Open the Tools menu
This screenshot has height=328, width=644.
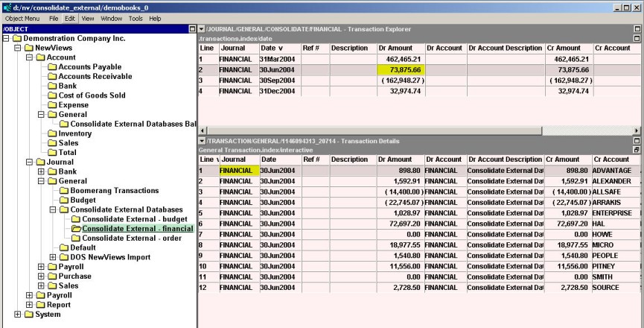pyautogui.click(x=136, y=17)
